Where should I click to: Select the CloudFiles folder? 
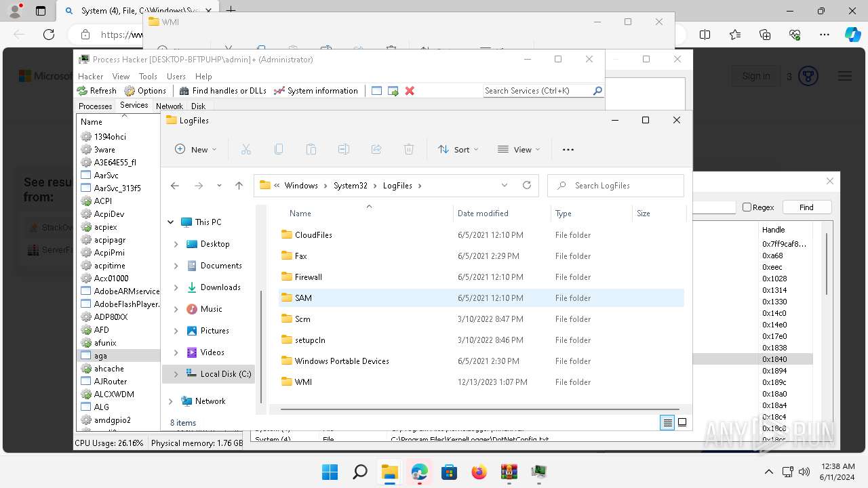coord(481,235)
